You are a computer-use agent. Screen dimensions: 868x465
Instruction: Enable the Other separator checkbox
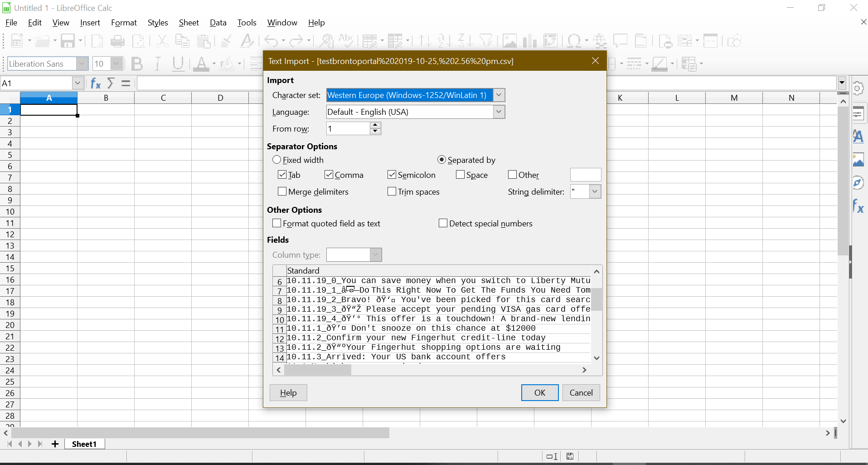point(513,175)
